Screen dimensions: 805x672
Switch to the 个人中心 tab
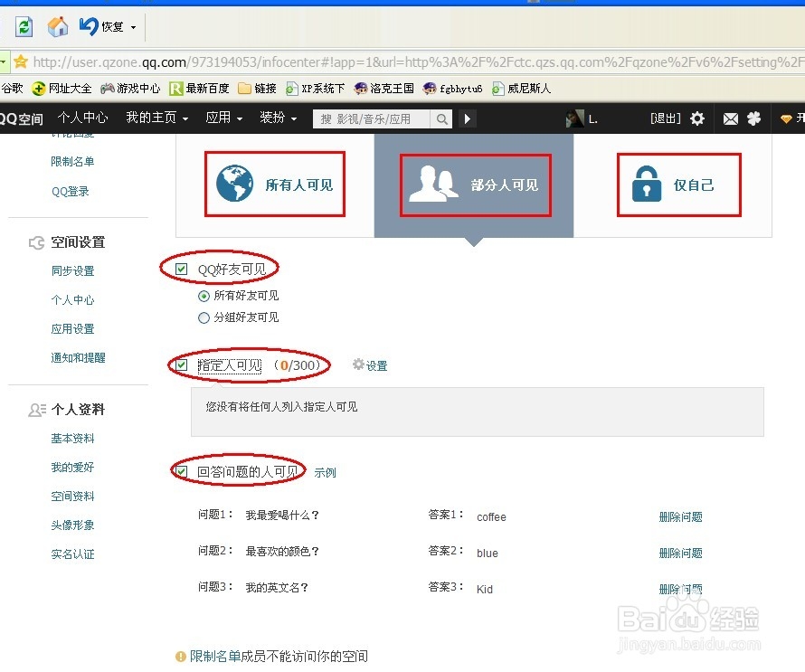pyautogui.click(x=83, y=118)
